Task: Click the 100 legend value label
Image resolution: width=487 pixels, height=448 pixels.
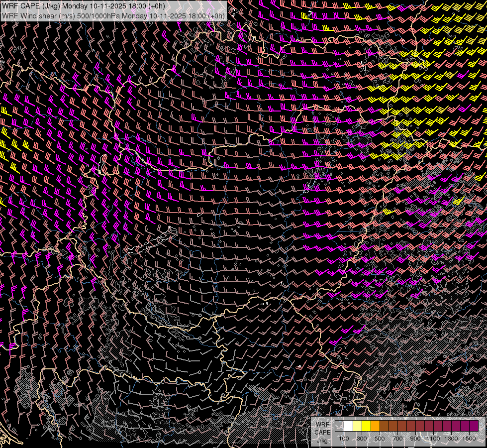Action: pos(344,439)
